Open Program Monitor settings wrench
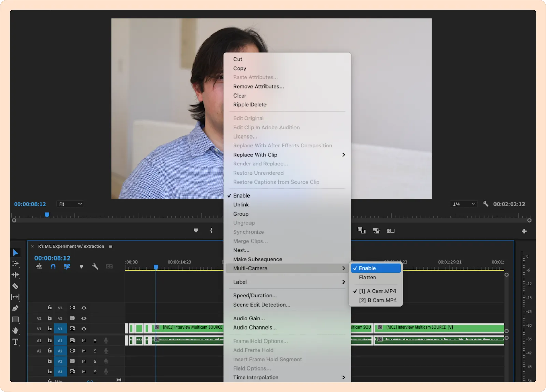The height and width of the screenshot is (392, 546). click(x=486, y=204)
